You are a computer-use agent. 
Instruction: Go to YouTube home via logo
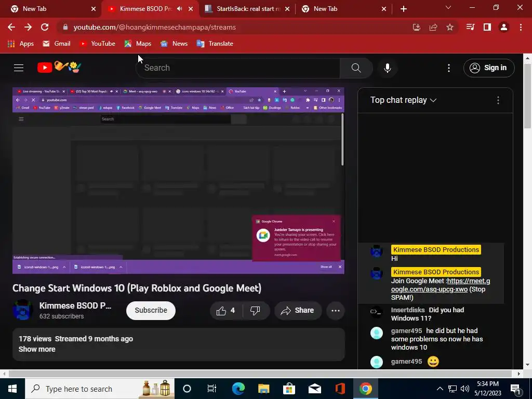59,67
